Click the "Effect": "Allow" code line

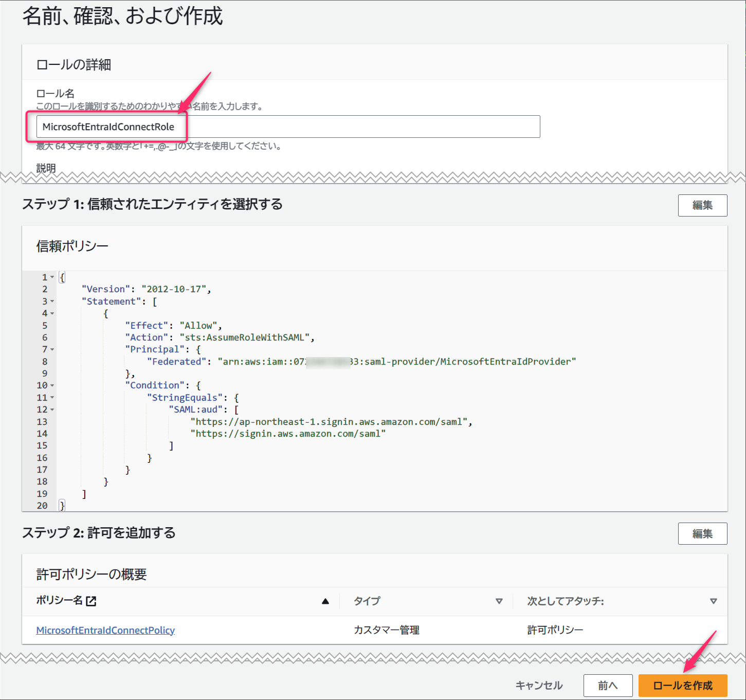173,326
